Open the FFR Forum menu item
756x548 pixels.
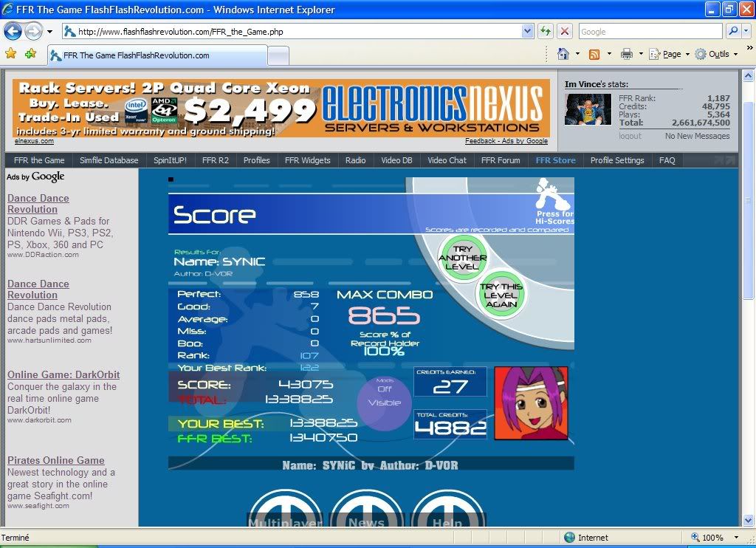pyautogui.click(x=501, y=160)
